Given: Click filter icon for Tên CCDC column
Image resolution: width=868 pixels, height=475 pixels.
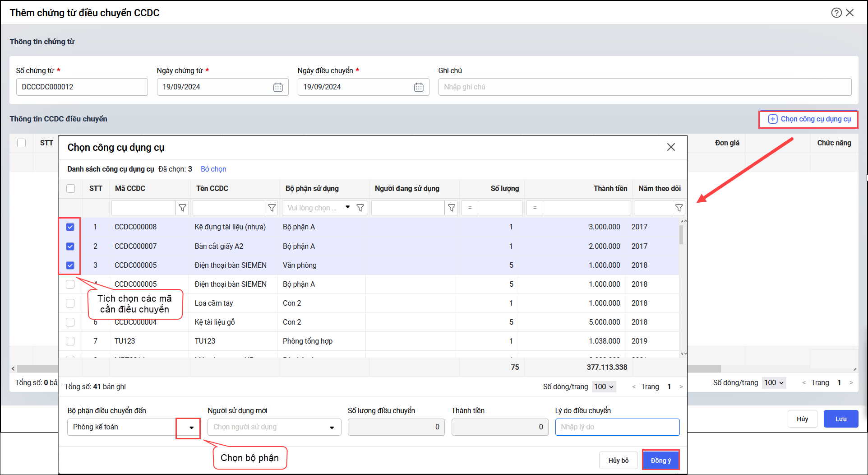Looking at the screenshot, I should pyautogui.click(x=272, y=208).
